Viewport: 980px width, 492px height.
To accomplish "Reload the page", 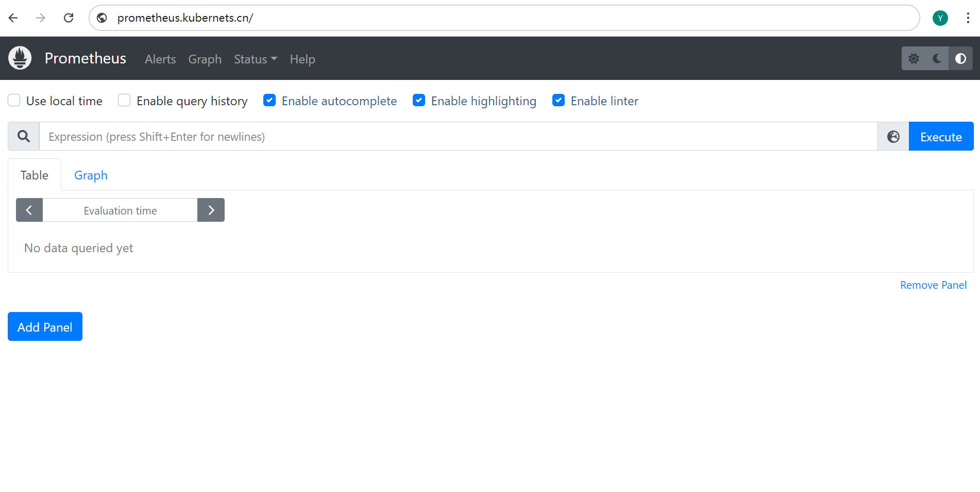I will pos(69,18).
